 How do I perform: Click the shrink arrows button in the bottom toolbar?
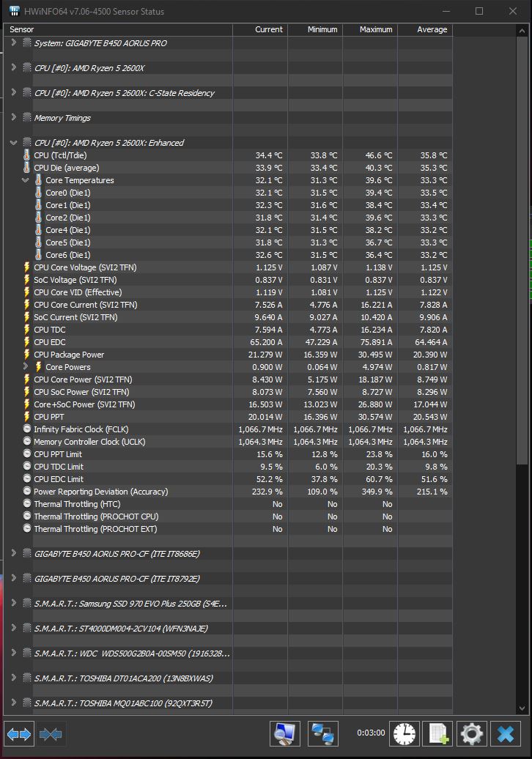click(51, 734)
